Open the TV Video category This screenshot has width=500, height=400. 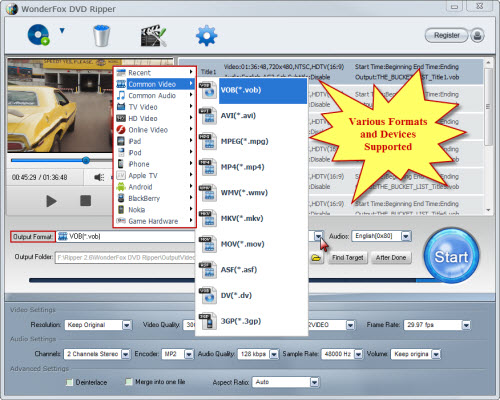pyautogui.click(x=155, y=107)
